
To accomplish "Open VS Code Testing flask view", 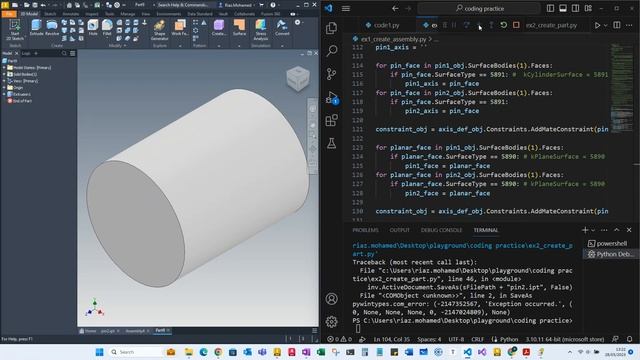I will [331, 143].
